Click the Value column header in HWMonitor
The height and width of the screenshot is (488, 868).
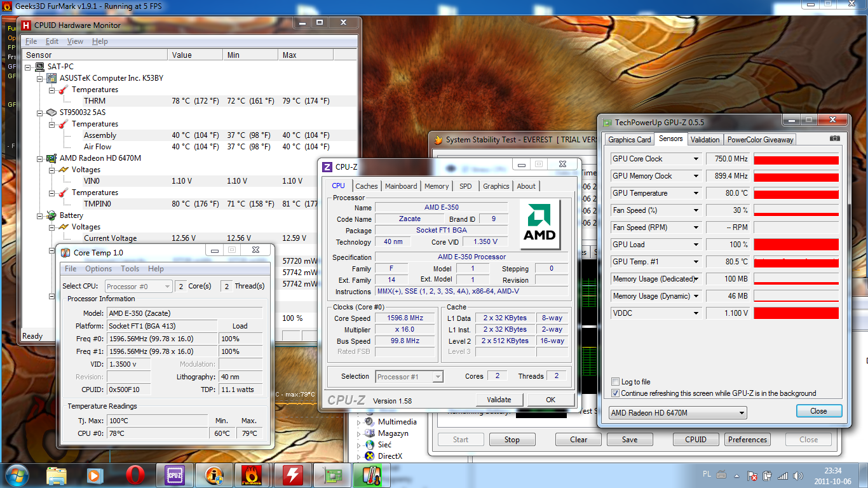pyautogui.click(x=195, y=55)
